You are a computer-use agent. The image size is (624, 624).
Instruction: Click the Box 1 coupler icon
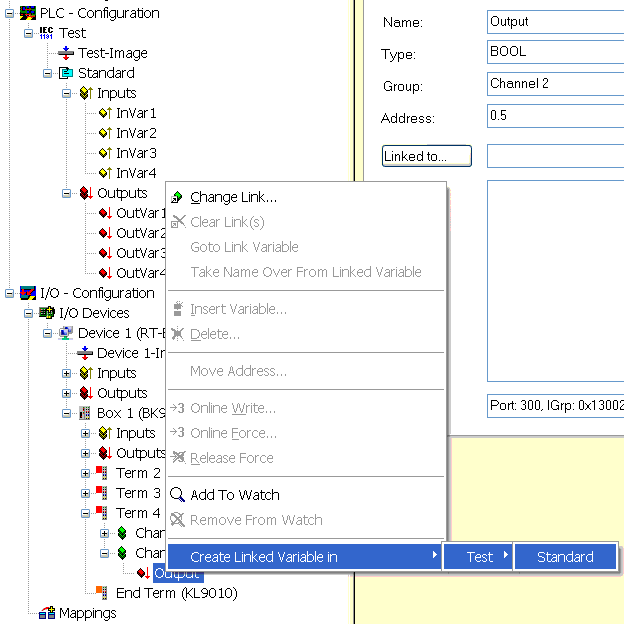click(x=84, y=413)
